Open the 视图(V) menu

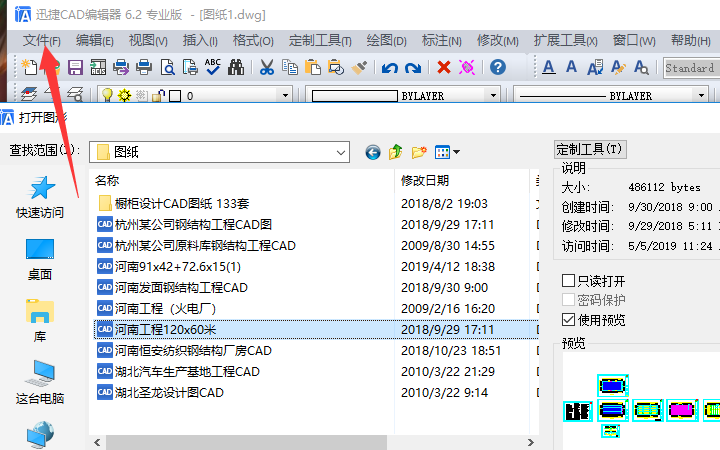[148, 41]
